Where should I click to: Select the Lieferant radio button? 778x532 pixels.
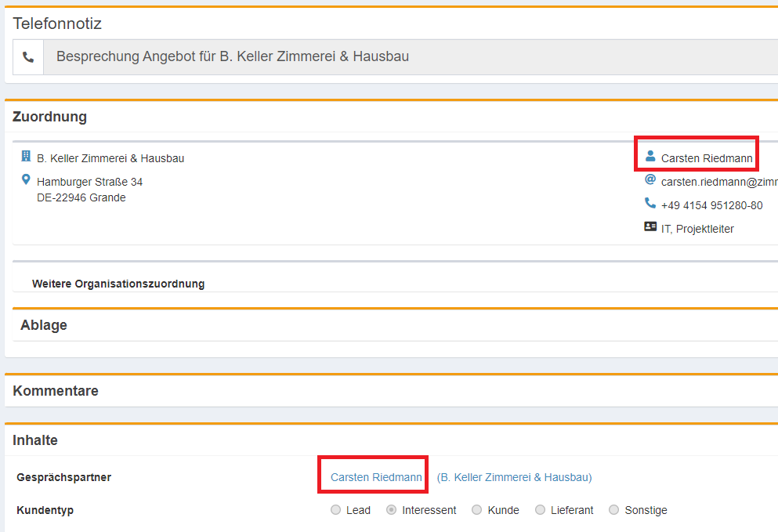pyautogui.click(x=540, y=510)
